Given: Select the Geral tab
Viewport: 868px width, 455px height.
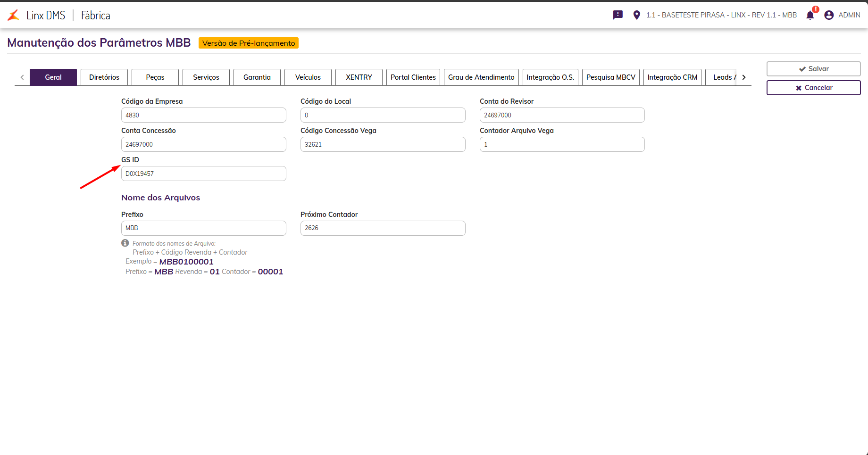Looking at the screenshot, I should 53,77.
